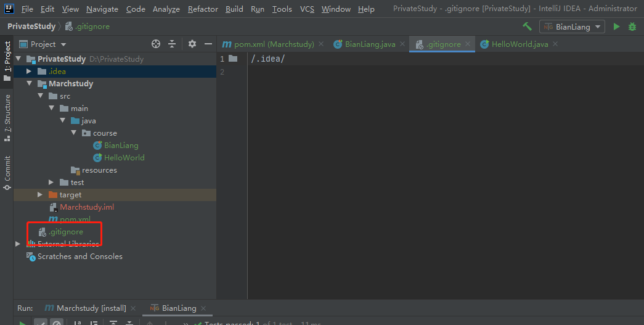Select .gitignore file in project tree
Screen dimensions: 644x325
pyautogui.click(x=66, y=232)
